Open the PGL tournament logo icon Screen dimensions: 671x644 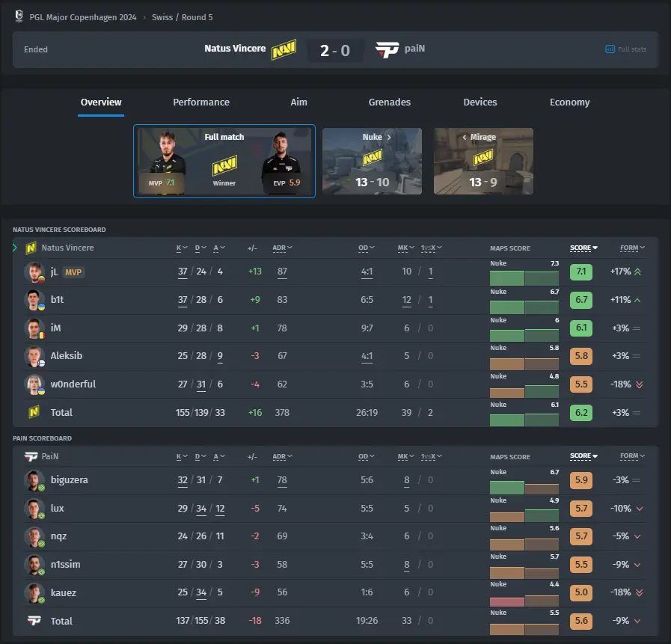click(19, 16)
